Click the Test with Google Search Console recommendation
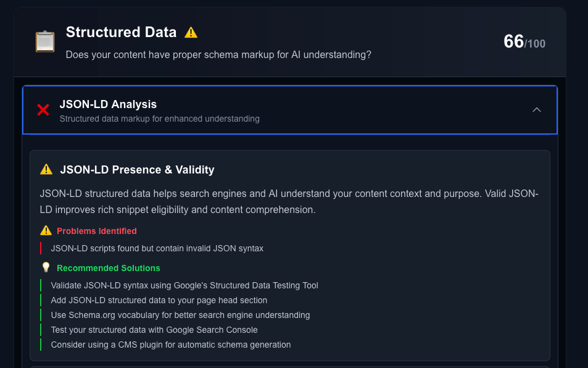This screenshot has width=588, height=368. (x=154, y=330)
